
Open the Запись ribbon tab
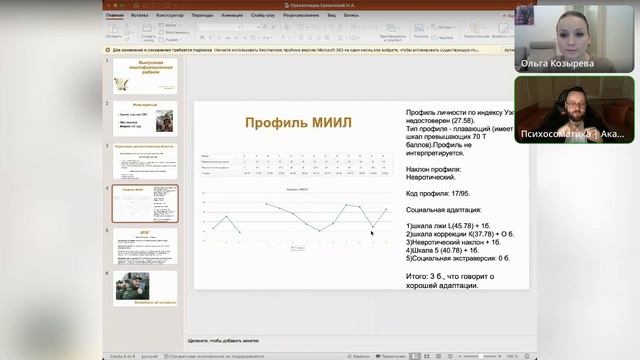[351, 15]
